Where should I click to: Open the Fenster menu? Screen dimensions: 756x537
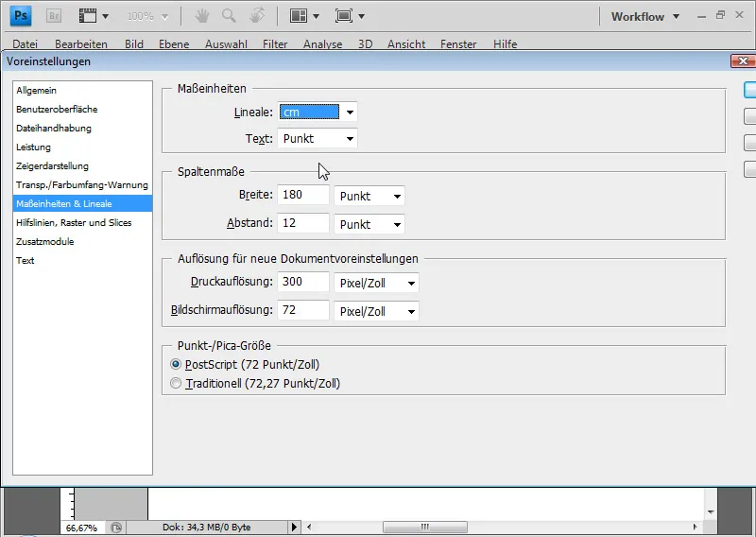point(458,43)
